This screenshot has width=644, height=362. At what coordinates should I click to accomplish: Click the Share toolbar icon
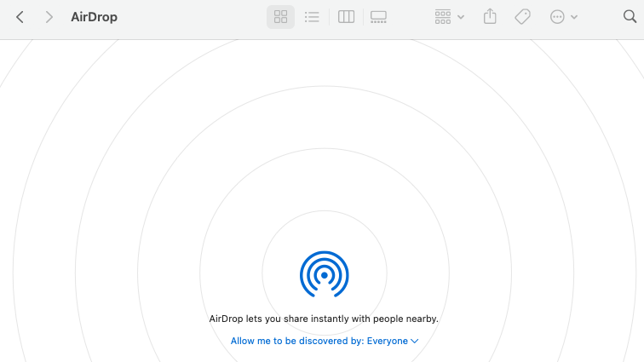click(x=490, y=17)
